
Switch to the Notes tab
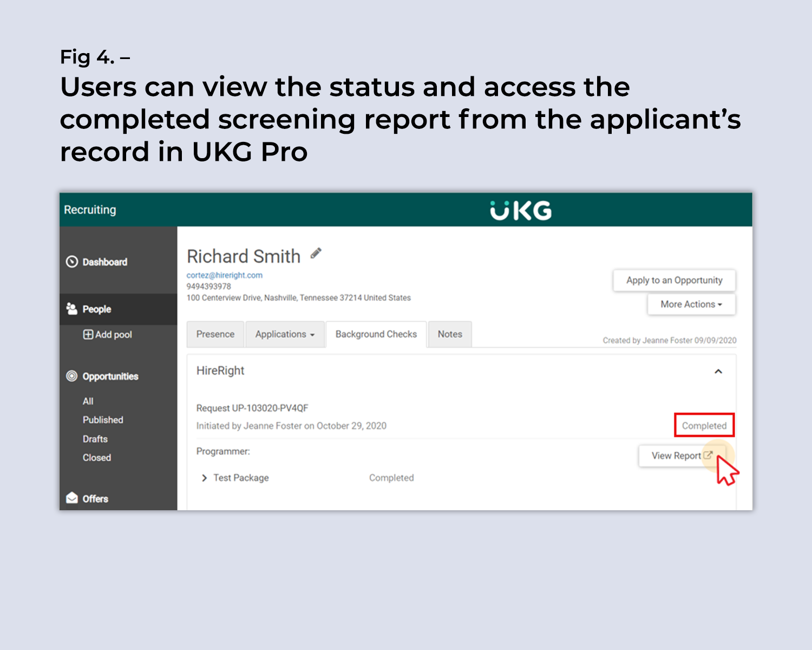449,334
